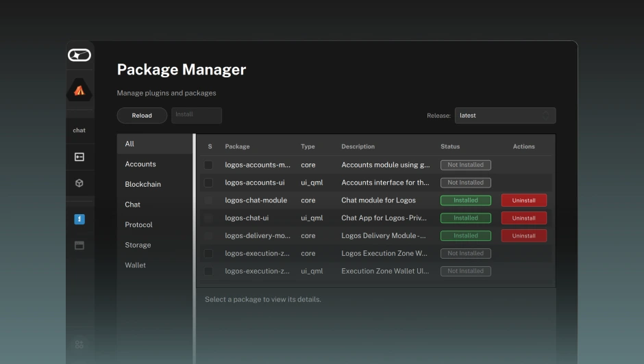Tick checkbox for logos-chat-module row

coord(209,200)
